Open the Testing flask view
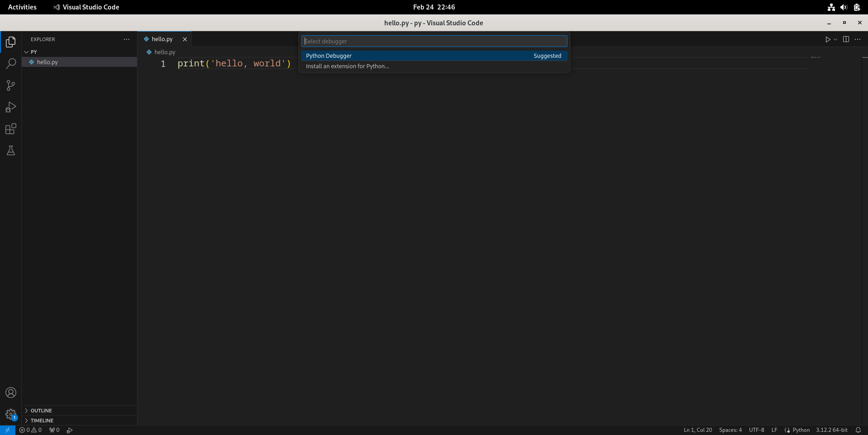The image size is (868, 435). coord(11,150)
